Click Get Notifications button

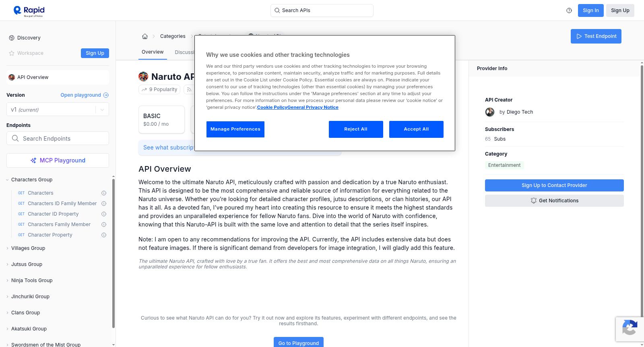click(x=554, y=201)
